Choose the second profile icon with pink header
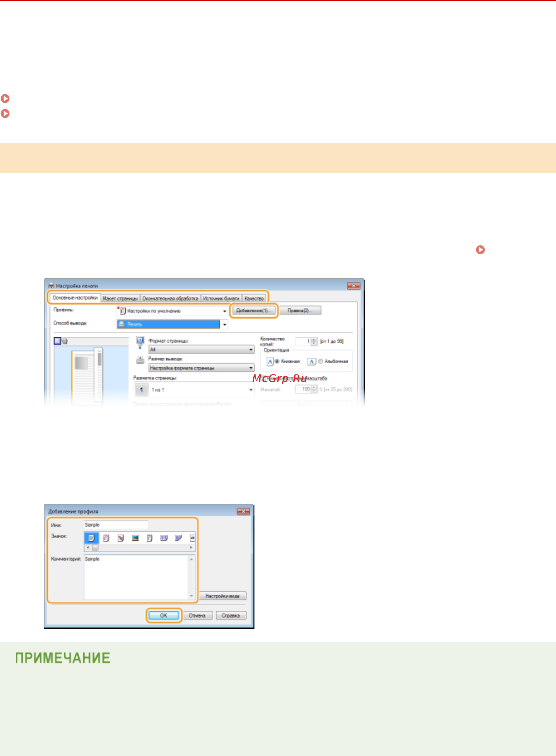 click(106, 538)
